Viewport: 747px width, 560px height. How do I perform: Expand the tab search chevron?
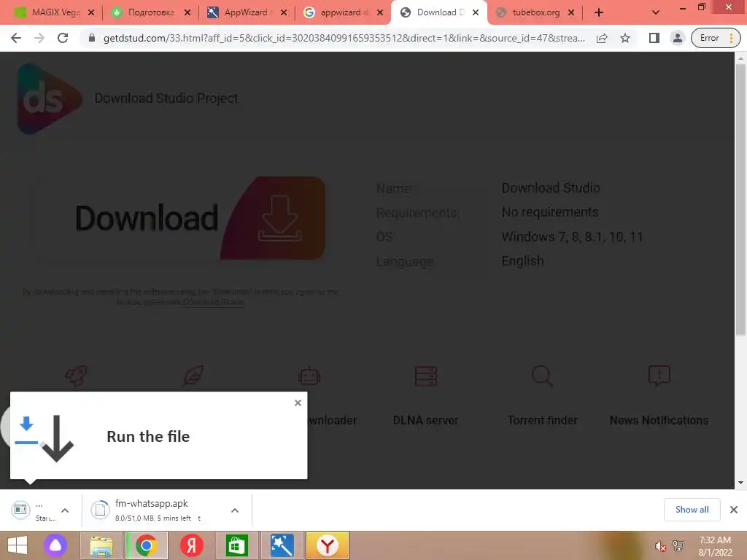point(656,13)
